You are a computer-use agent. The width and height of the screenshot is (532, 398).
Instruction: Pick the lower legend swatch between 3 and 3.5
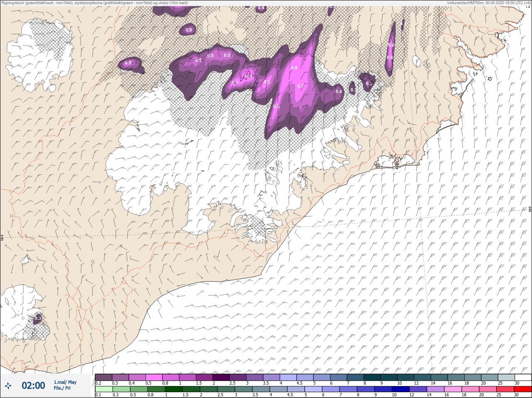click(x=244, y=389)
